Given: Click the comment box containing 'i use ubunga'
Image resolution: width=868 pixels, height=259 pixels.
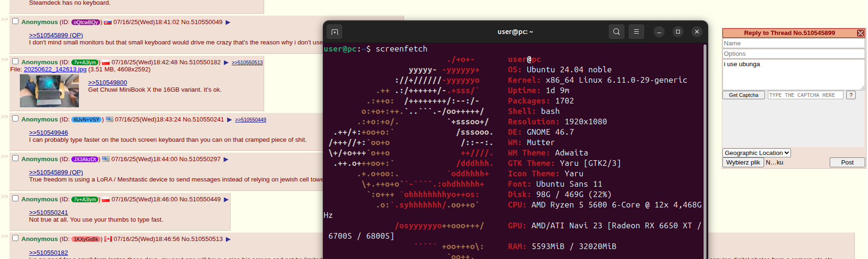Looking at the screenshot, I should coord(793,75).
